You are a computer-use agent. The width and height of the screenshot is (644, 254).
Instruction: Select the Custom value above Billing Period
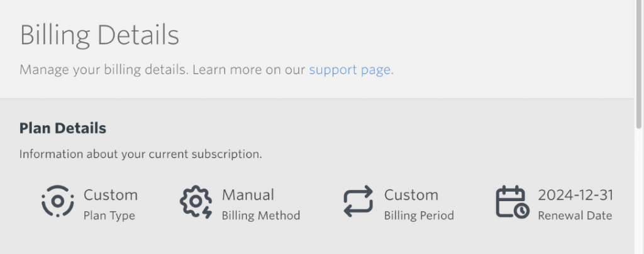pyautogui.click(x=411, y=195)
